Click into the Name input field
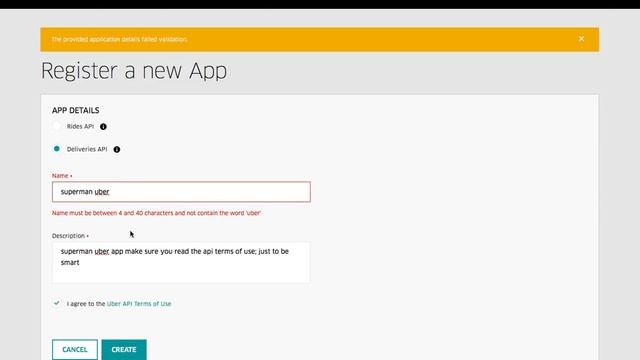 click(x=181, y=192)
